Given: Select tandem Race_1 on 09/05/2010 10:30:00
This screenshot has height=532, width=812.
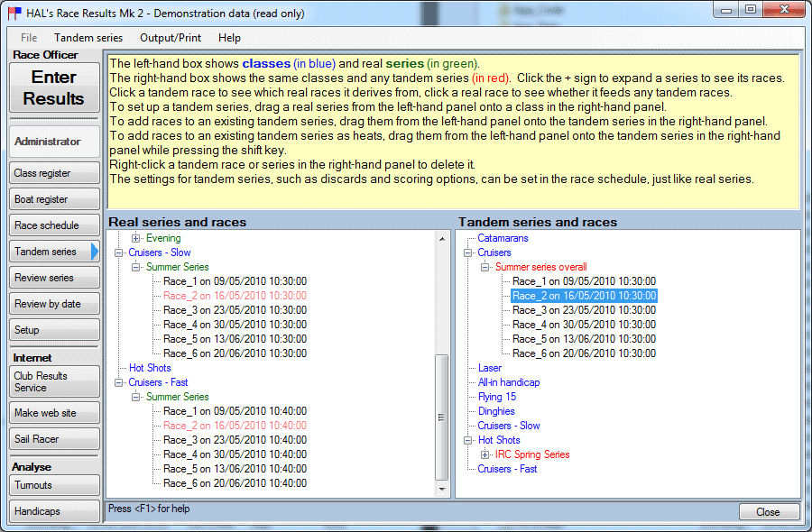Looking at the screenshot, I should 584,281.
